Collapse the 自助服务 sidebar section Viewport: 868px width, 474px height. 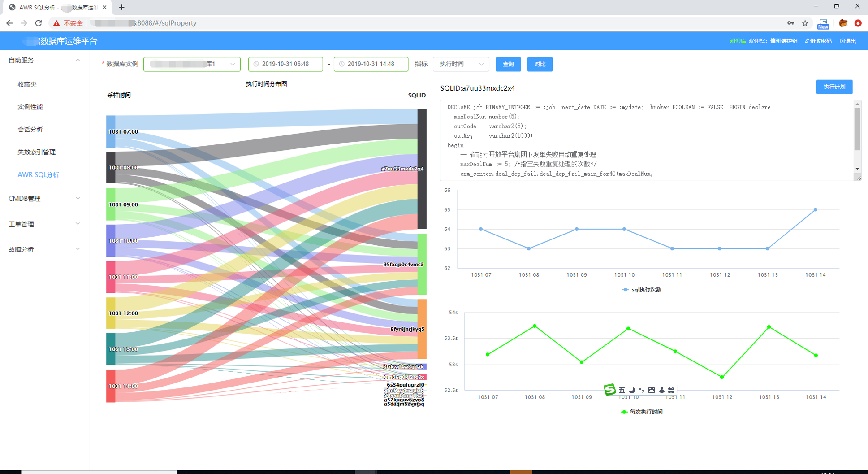tap(44, 60)
